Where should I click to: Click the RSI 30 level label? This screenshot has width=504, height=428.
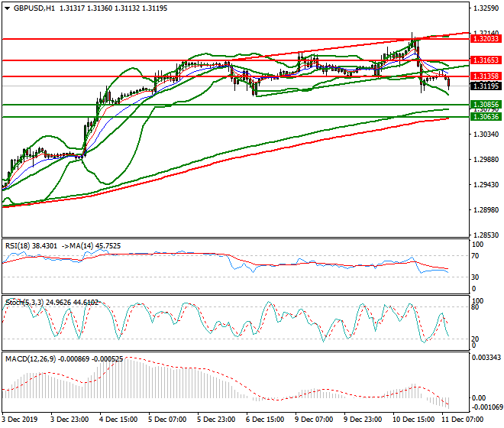[476, 277]
